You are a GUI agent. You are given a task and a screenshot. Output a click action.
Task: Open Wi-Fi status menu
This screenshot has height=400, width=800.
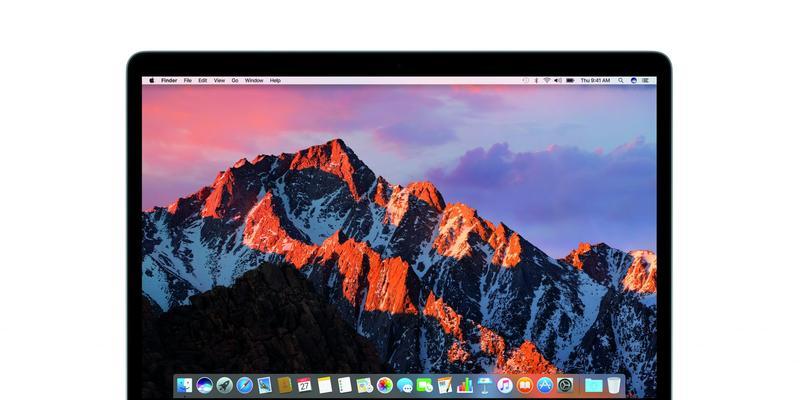(x=547, y=80)
